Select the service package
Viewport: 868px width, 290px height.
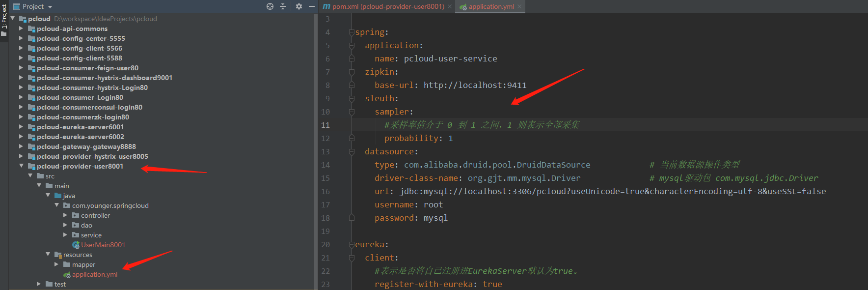(91, 235)
